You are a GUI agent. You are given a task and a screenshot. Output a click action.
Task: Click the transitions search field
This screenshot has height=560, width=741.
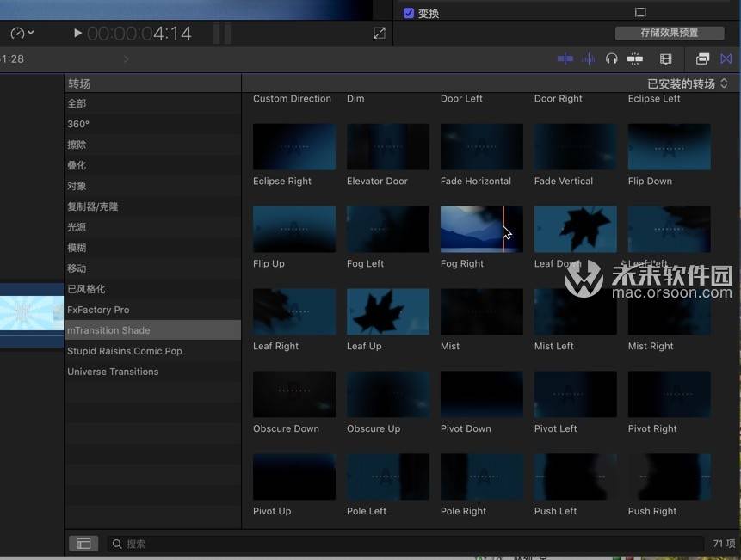pyautogui.click(x=404, y=544)
